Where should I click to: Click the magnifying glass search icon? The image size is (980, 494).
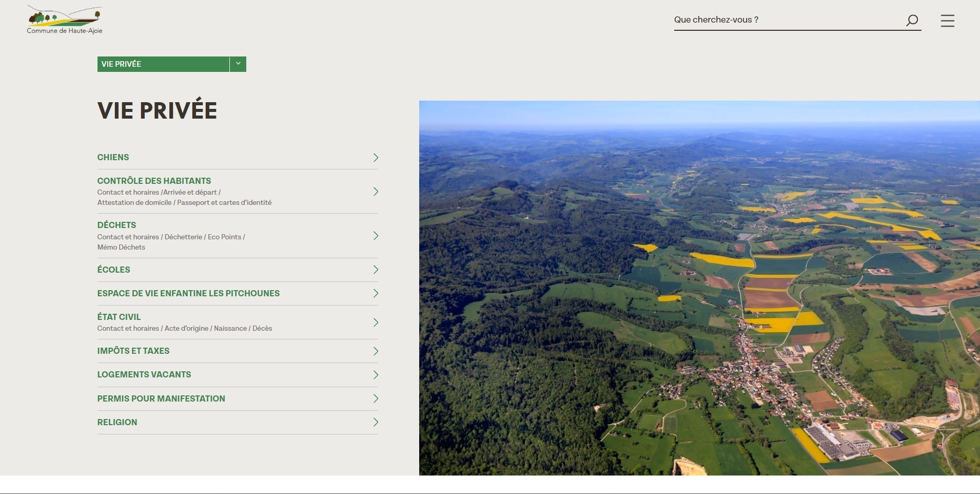[911, 21]
